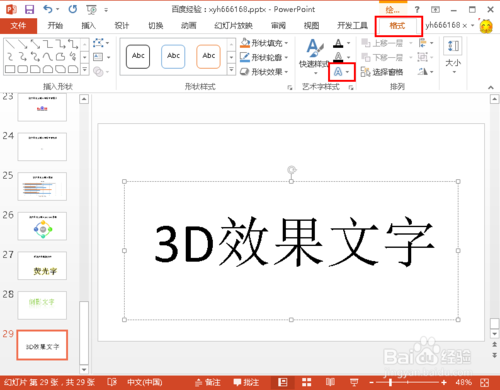Open the 大小 size dropdown

(453, 56)
